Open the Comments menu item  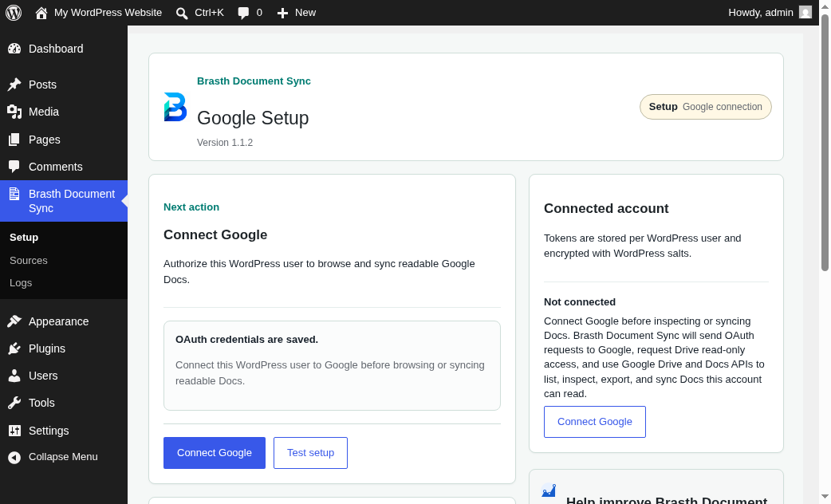[x=64, y=167]
